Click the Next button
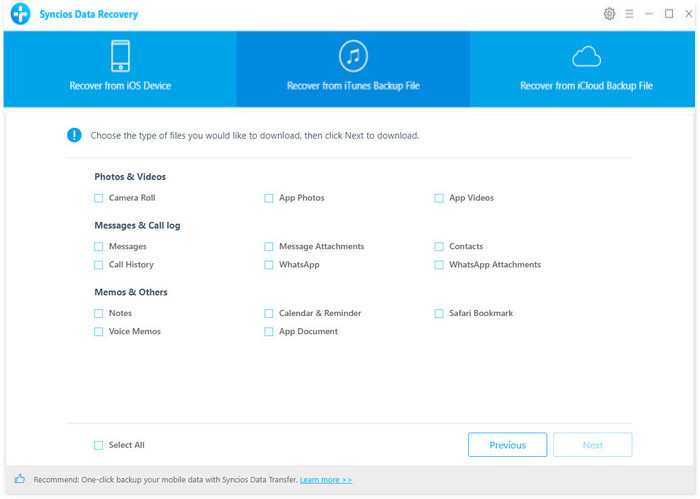This screenshot has width=700, height=499. pyautogui.click(x=592, y=445)
